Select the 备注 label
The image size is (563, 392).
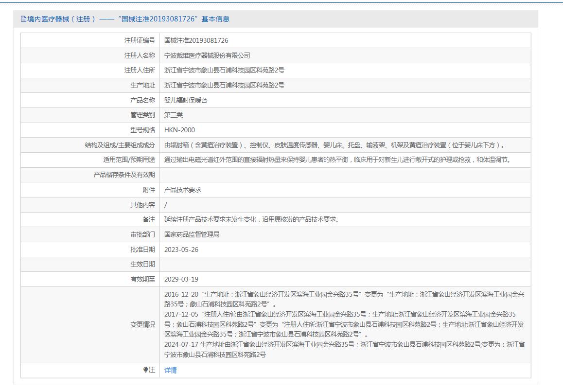tap(149, 219)
